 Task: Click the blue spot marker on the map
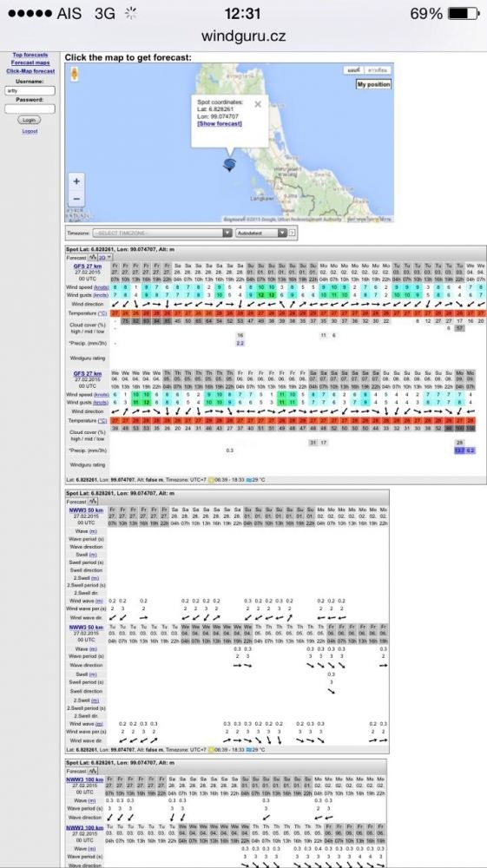pyautogui.click(x=230, y=164)
